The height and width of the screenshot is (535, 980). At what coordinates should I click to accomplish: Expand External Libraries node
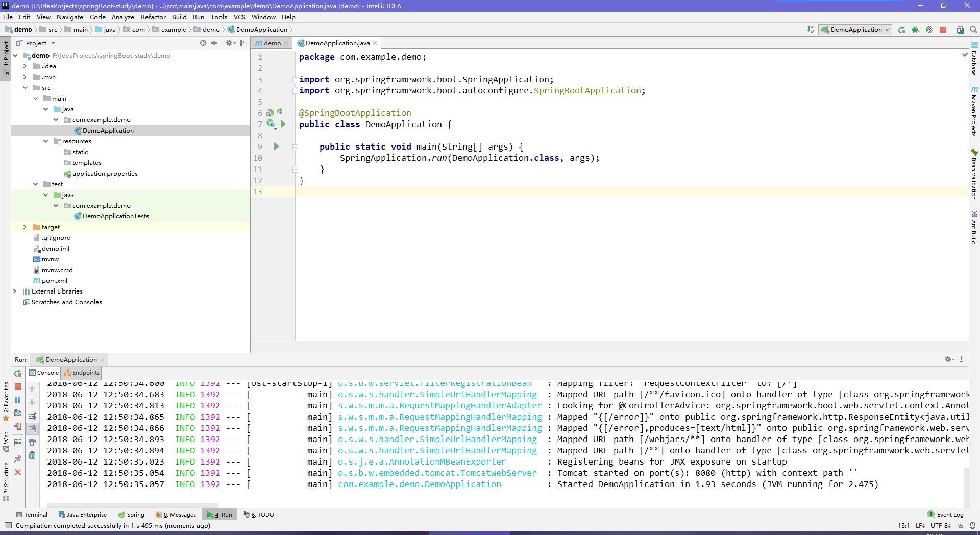pyautogui.click(x=14, y=291)
